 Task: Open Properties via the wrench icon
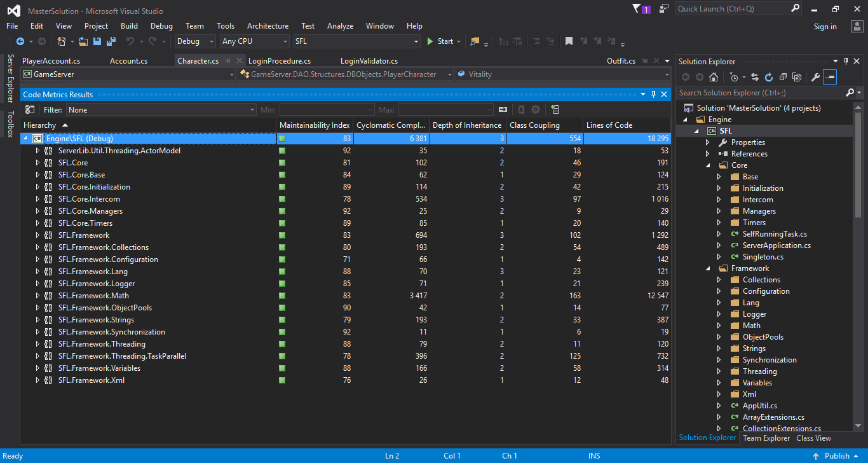click(815, 78)
